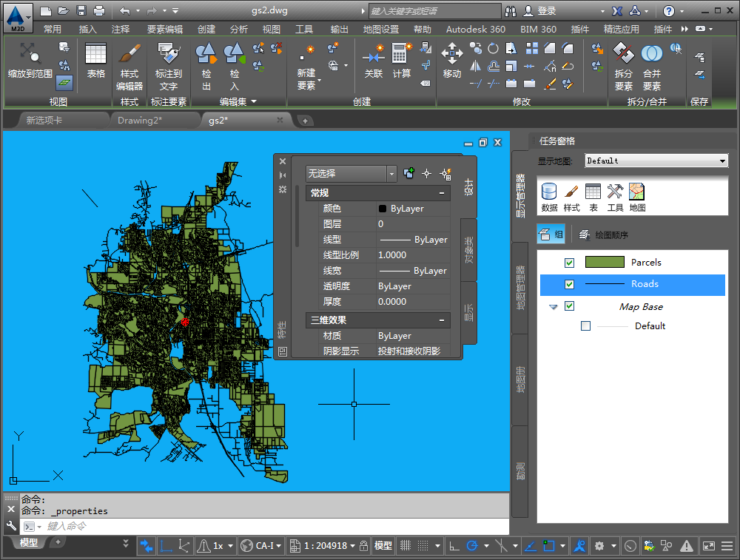The image size is (740, 560).
Task: Click the Style Editor paintbrush icon
Action: (129, 54)
